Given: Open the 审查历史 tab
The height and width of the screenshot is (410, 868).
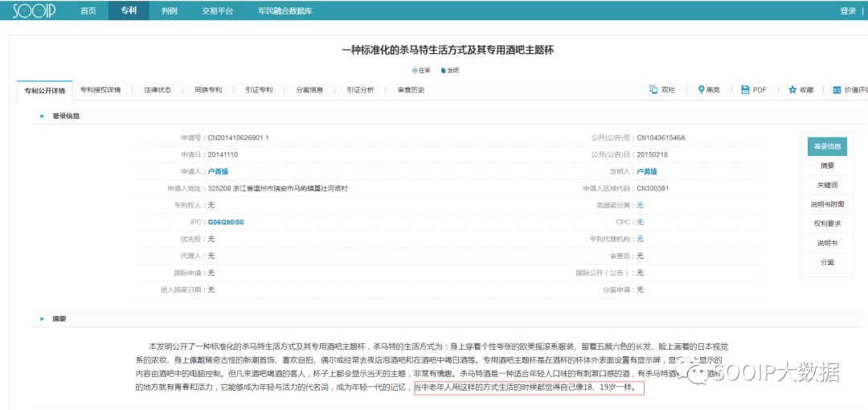Looking at the screenshot, I should coord(411,90).
